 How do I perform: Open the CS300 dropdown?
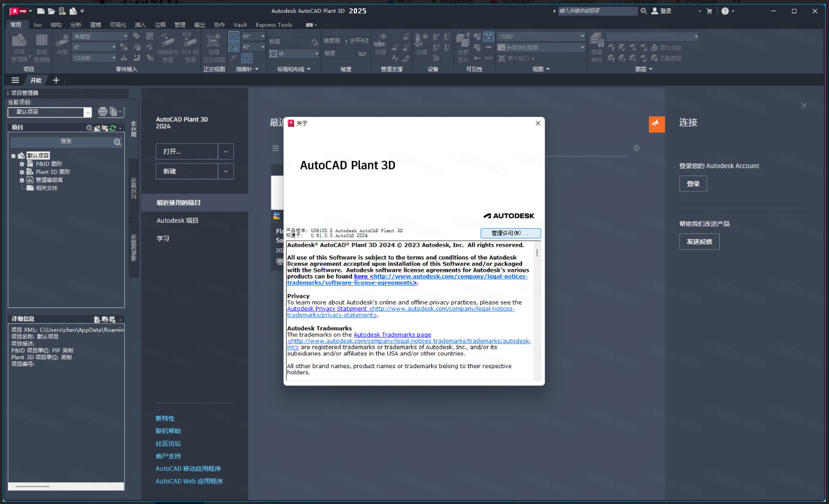(95, 58)
